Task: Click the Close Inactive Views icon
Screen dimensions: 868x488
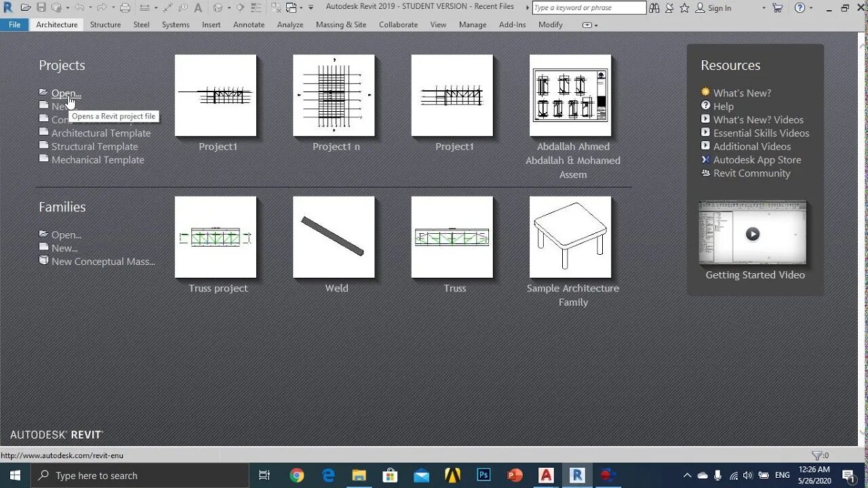Action: coord(275,7)
